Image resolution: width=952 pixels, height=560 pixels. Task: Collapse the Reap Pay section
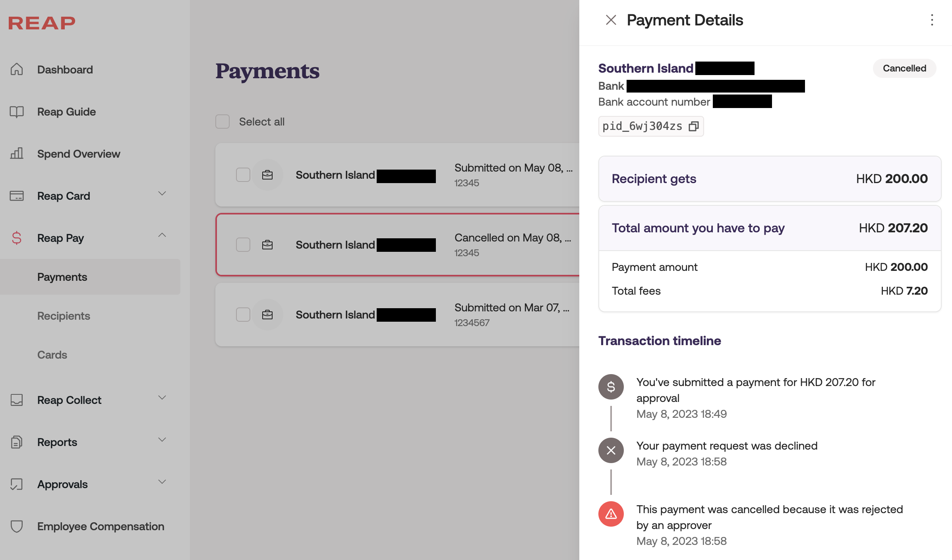coord(162,236)
